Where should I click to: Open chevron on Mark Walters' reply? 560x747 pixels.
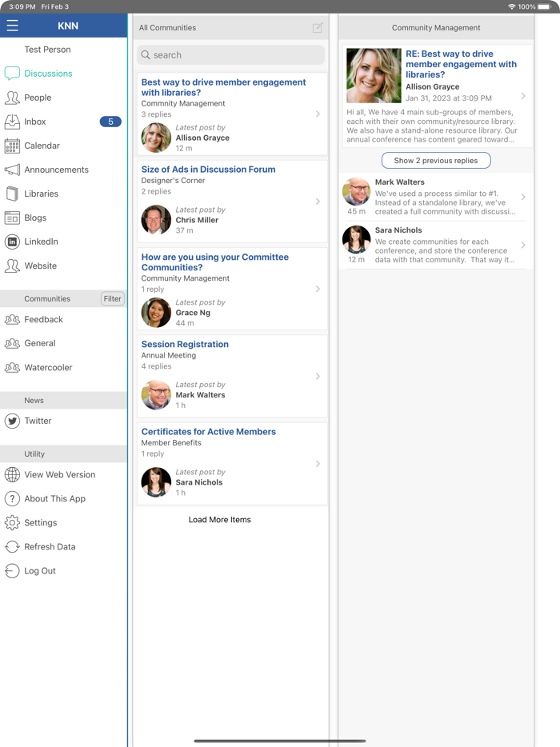pos(523,197)
